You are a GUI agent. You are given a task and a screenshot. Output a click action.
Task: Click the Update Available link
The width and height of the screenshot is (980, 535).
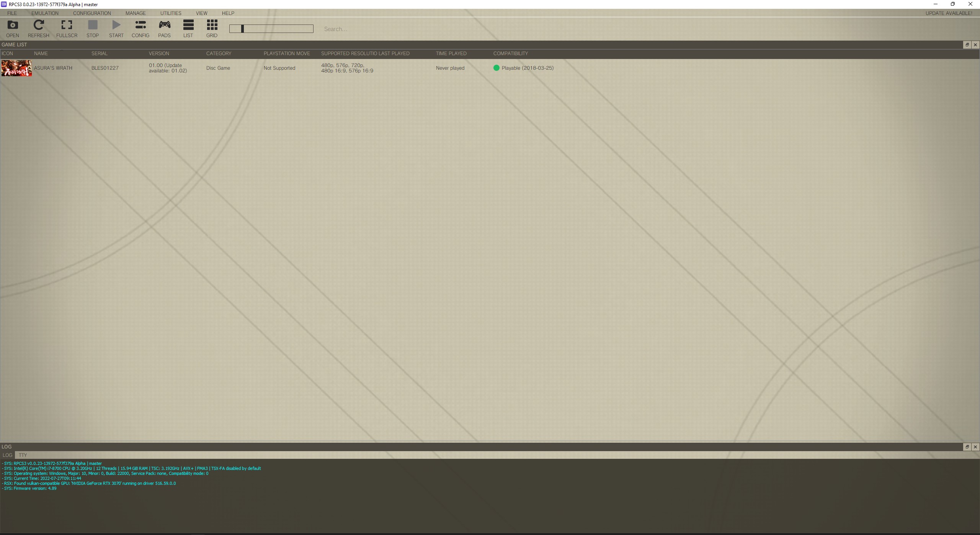(x=949, y=13)
